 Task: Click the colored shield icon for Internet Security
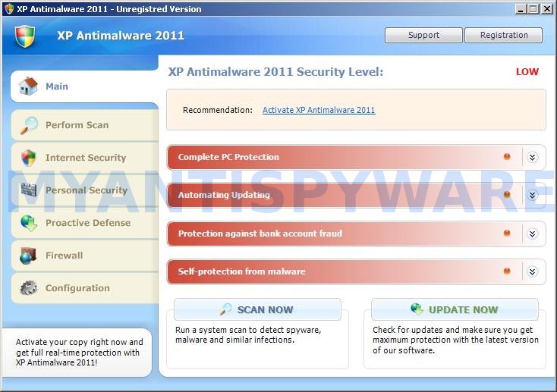[x=28, y=158]
